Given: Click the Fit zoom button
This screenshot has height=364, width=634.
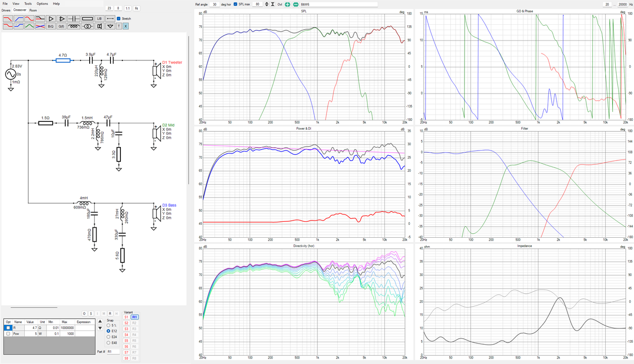Looking at the screenshot, I should coord(136,8).
